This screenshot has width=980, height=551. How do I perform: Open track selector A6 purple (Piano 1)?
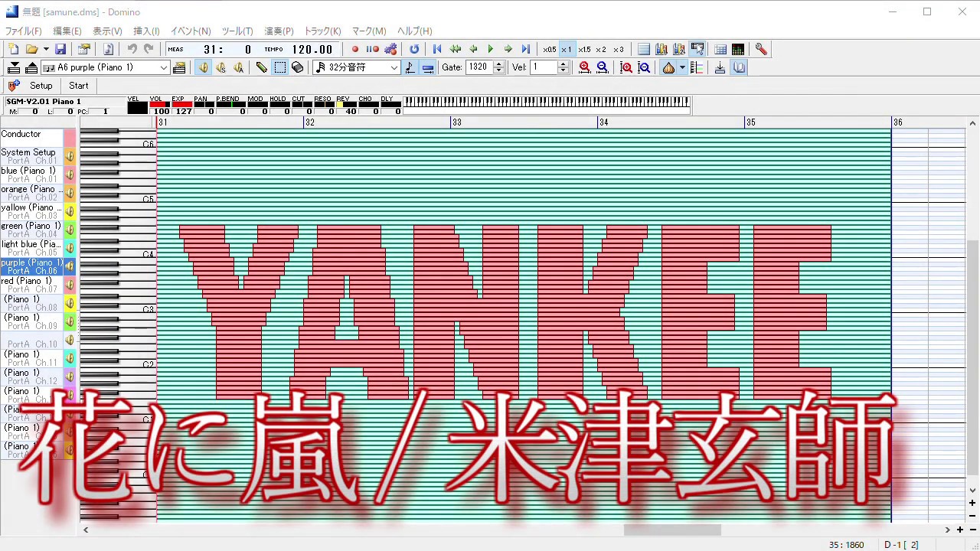coord(105,67)
